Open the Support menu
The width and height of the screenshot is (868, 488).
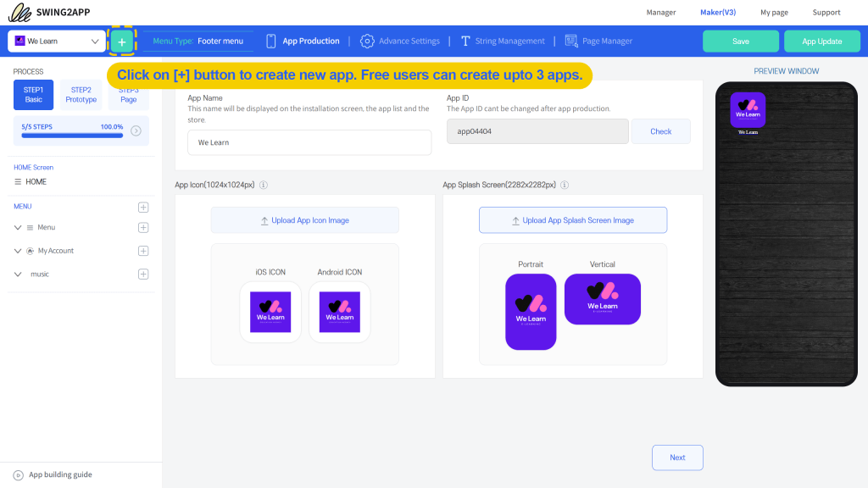pyautogui.click(x=826, y=12)
